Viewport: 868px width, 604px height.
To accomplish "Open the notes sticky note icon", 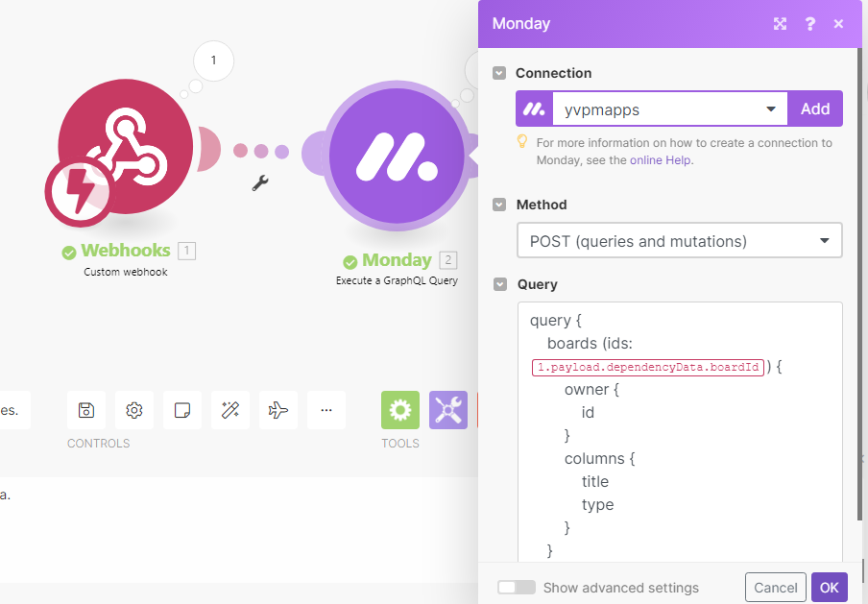I will point(182,410).
